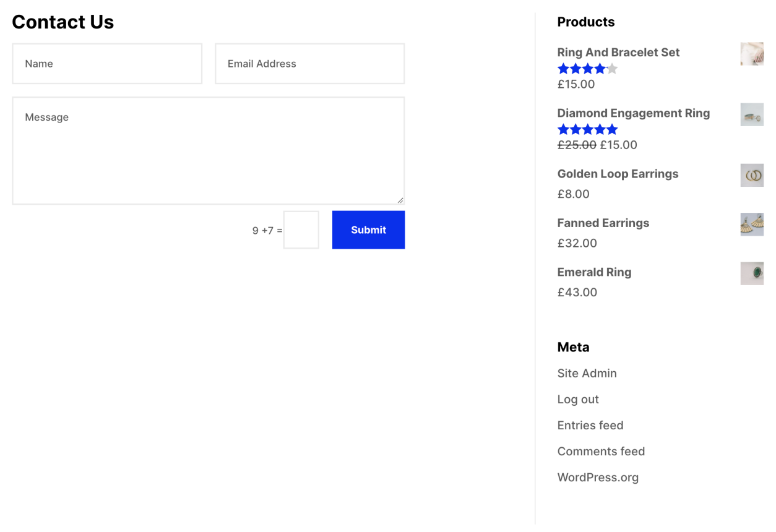Select the Fanned Earrings product image
This screenshot has height=532, width=776.
(x=751, y=224)
